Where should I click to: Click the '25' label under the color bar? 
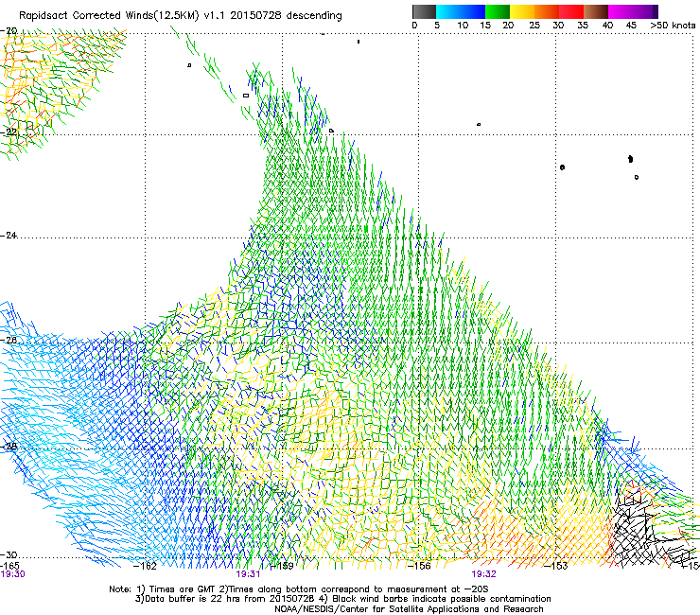[x=534, y=25]
